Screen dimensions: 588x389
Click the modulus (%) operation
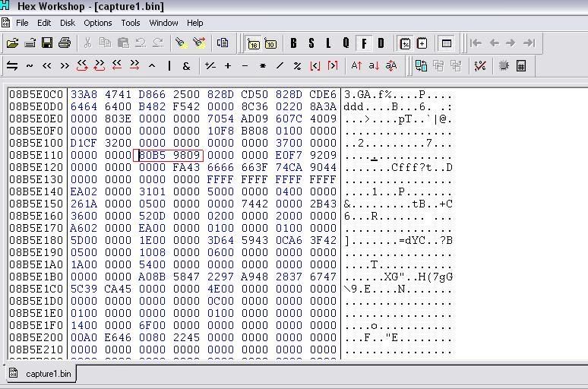tap(297, 66)
